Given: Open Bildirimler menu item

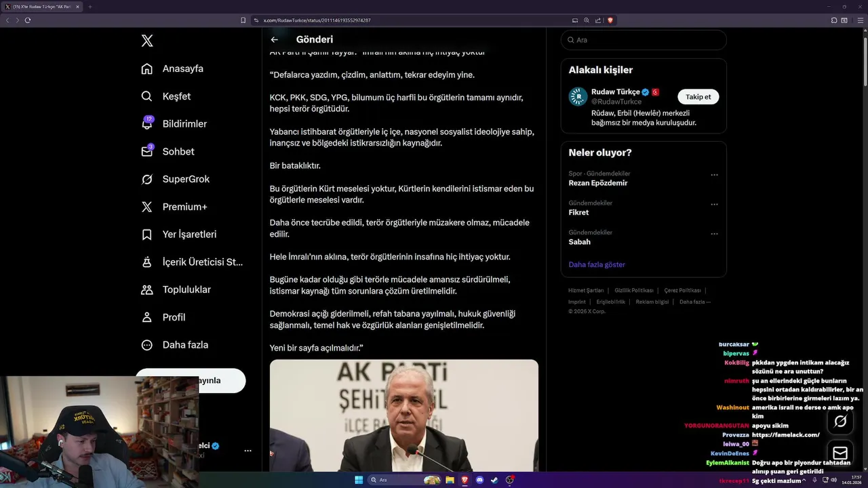Looking at the screenshot, I should click(174, 124).
